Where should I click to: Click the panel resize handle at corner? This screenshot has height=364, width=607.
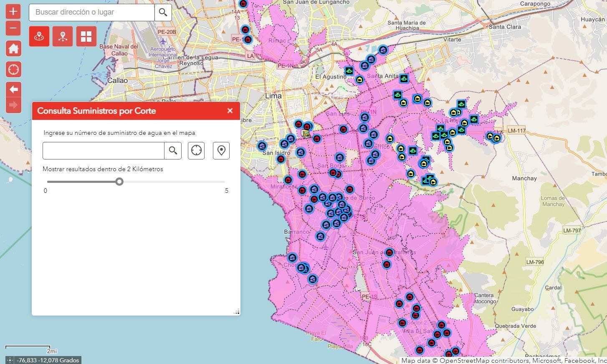point(237,311)
